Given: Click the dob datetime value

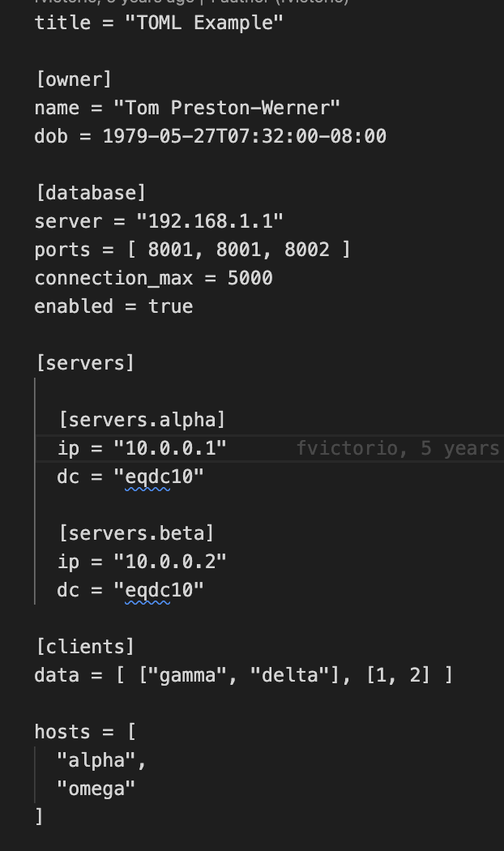Looking at the screenshot, I should pyautogui.click(x=245, y=136).
